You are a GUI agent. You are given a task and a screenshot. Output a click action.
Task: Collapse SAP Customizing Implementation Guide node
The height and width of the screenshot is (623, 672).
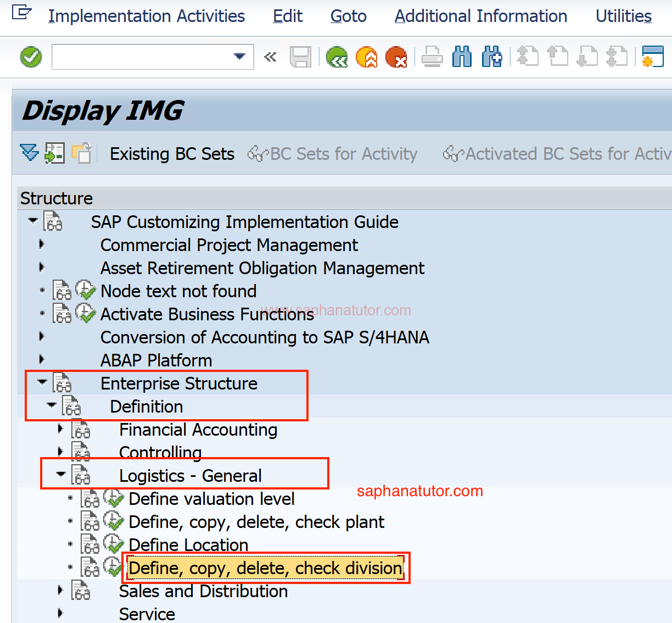coord(33,221)
